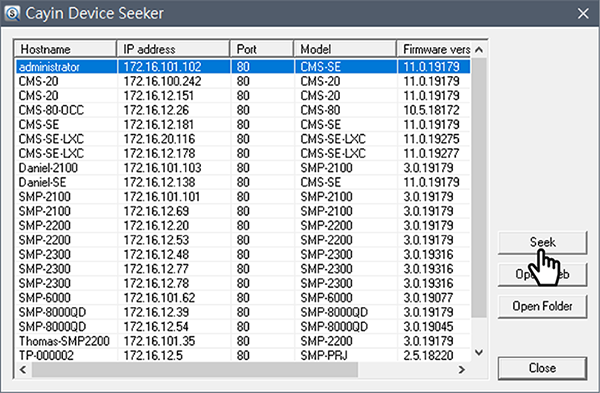Click the horizontal scrollbar right arrow

point(462,370)
